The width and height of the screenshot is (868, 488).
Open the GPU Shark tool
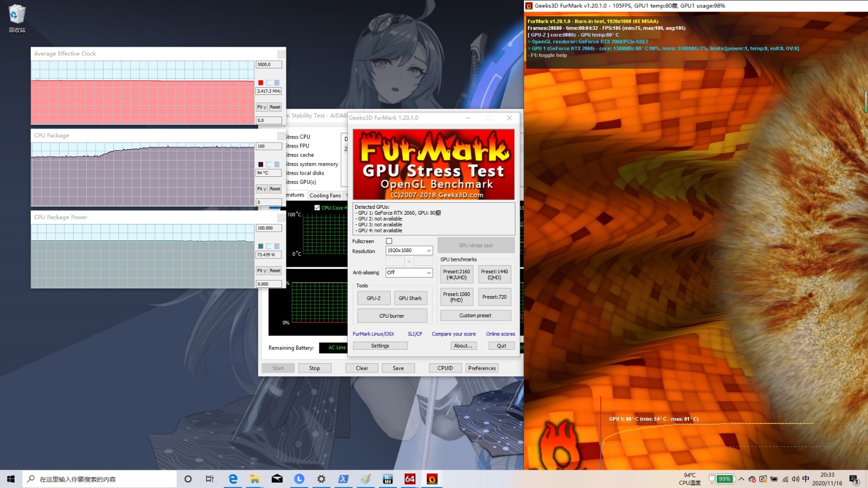tap(410, 298)
